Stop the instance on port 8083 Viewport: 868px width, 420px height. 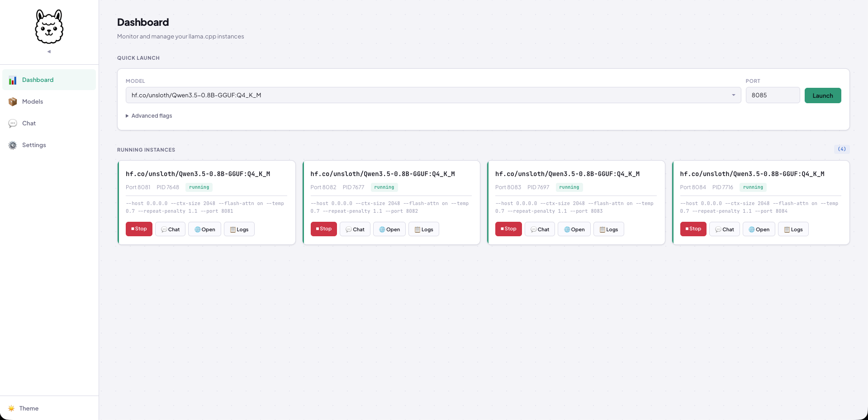pyautogui.click(x=508, y=229)
